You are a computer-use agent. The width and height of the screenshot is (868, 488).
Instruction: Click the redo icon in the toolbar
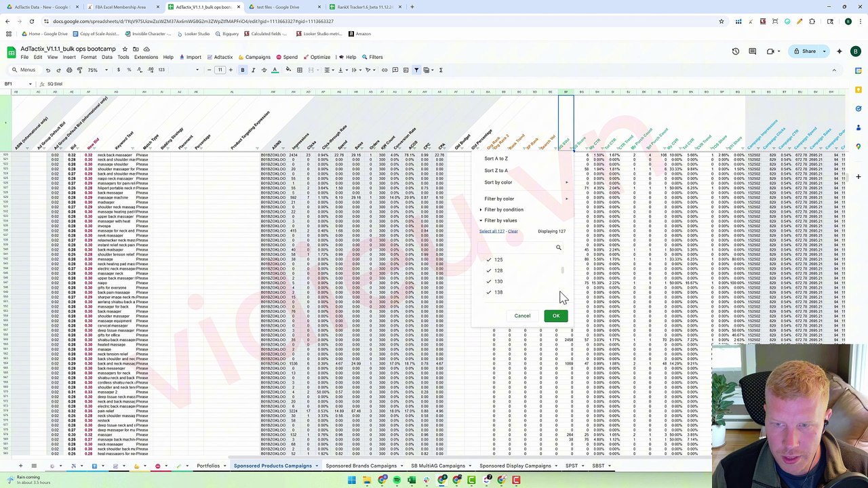[58, 70]
